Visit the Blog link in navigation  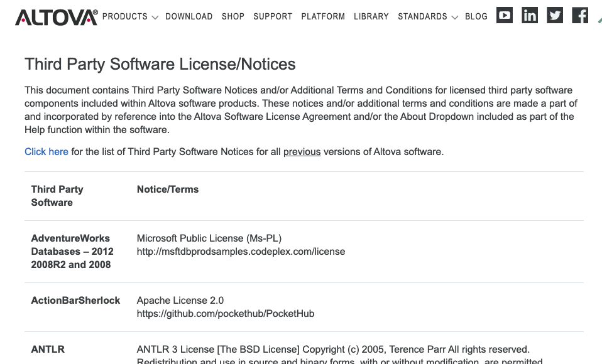tap(476, 16)
